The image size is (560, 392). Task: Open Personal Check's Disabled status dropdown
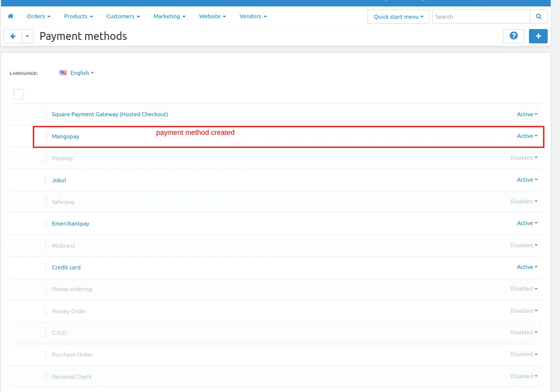(x=524, y=376)
